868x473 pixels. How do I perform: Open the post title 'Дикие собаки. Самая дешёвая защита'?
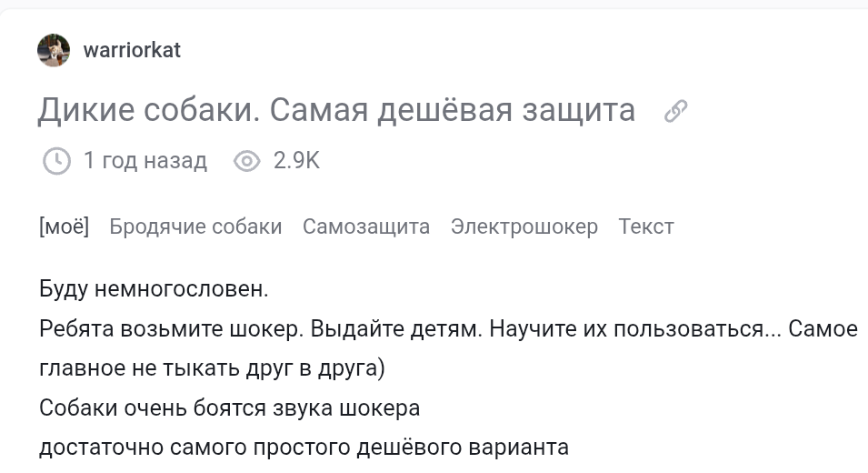pos(336,110)
